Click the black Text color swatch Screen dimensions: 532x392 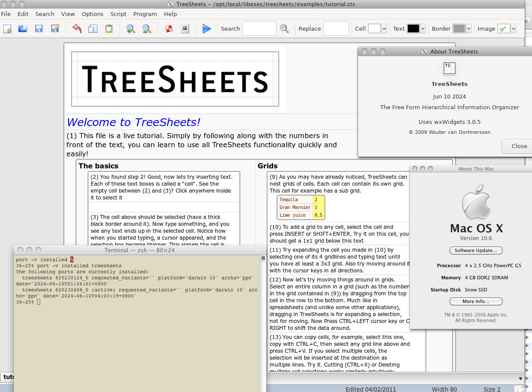point(413,28)
